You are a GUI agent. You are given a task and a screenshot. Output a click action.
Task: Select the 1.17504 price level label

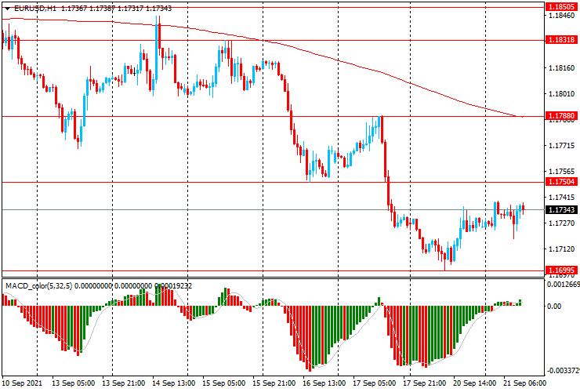point(561,181)
